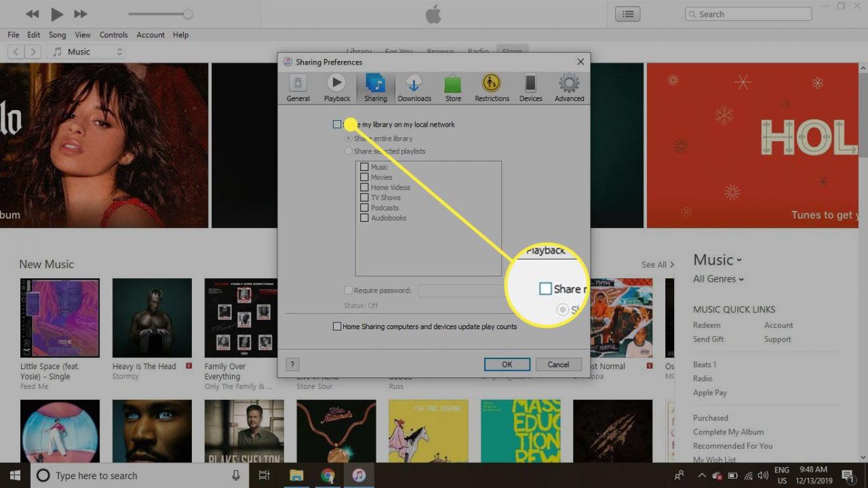Open notification center icon
868x488 pixels.
[848, 475]
